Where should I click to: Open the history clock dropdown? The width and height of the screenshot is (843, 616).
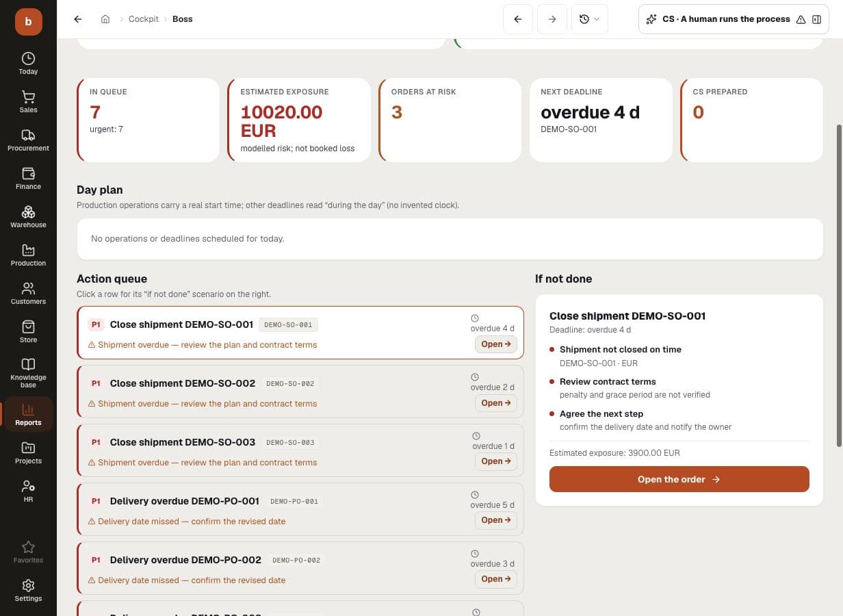pyautogui.click(x=589, y=19)
